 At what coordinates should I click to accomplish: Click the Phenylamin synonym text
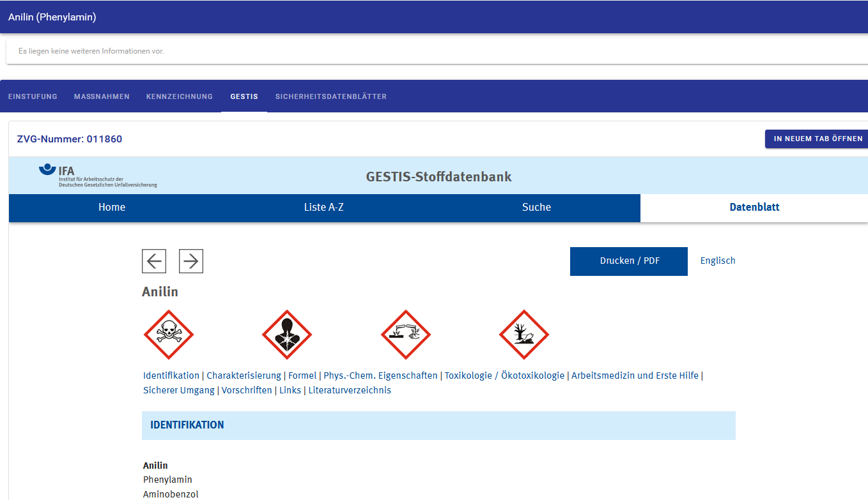coord(167,480)
